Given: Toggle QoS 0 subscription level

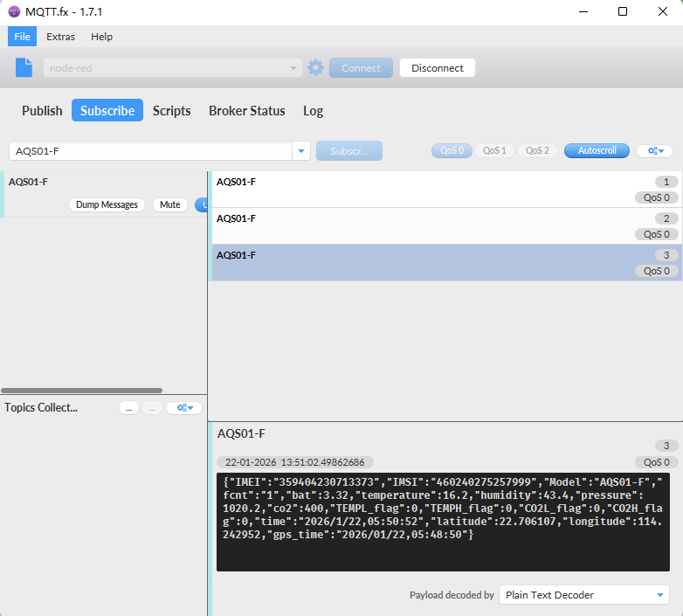Looking at the screenshot, I should point(452,151).
